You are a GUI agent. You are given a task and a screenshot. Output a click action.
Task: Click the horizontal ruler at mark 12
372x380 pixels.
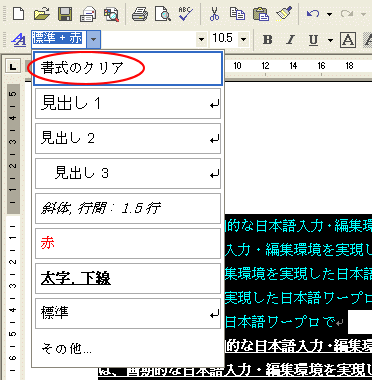(265, 66)
